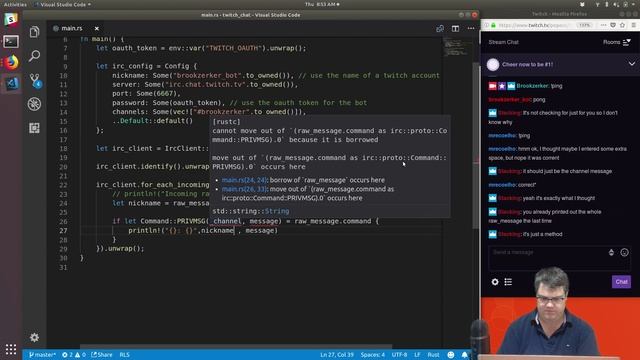Launch Slack from the Ubuntu dock
This screenshot has width=640, height=360.
point(11,20)
